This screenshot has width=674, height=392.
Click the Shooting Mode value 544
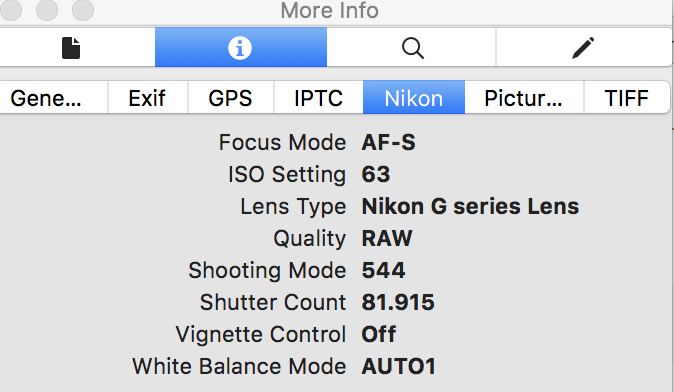click(383, 270)
